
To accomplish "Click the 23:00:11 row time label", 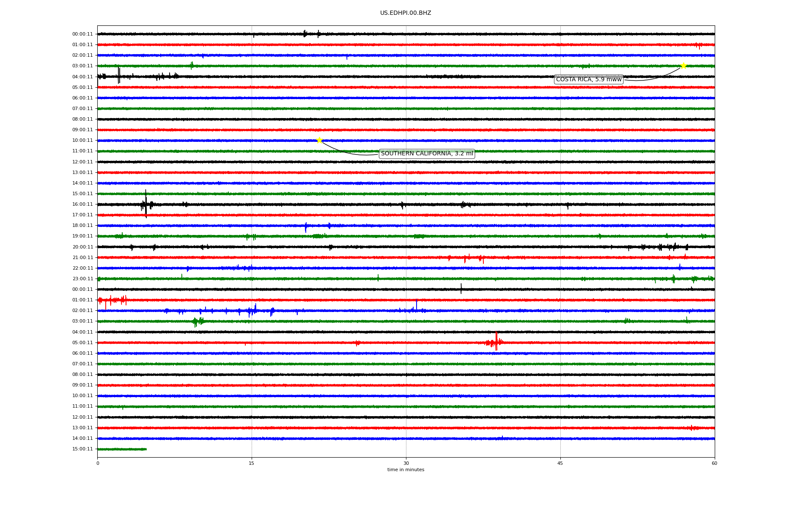I will pos(82,279).
